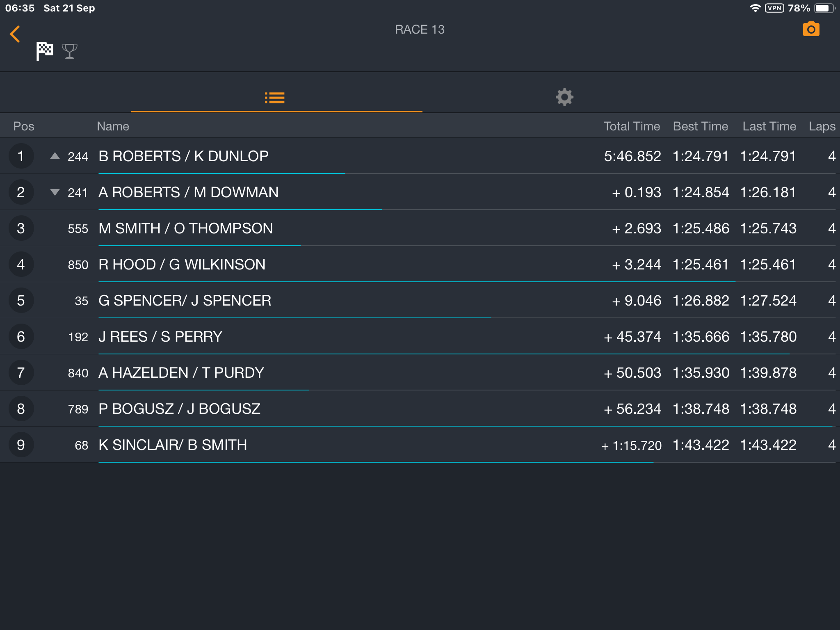Take a snapshot with the camera icon
This screenshot has height=630, width=840.
click(x=811, y=29)
